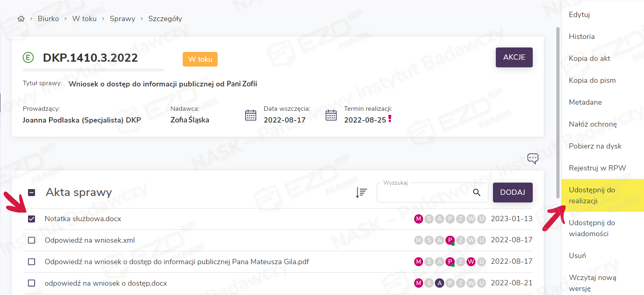Open the Data wszczęcia calendar icon

click(251, 115)
